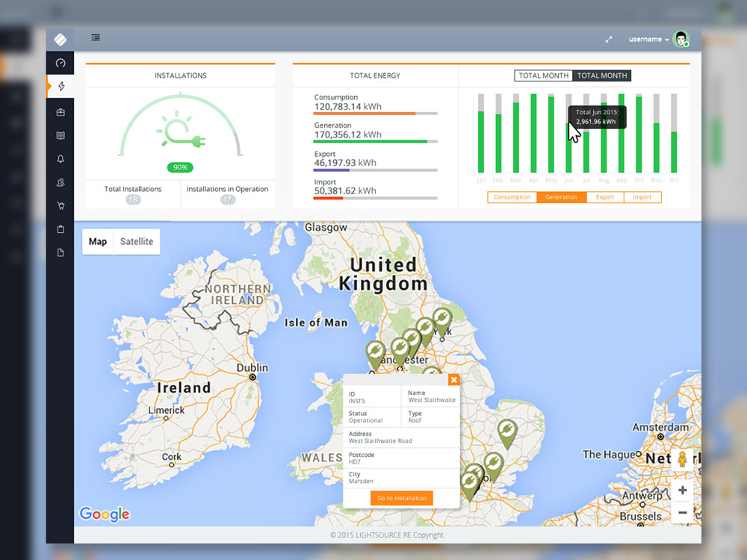Click the April bar in chart
Image resolution: width=747 pixels, height=560 pixels.
pyautogui.click(x=533, y=134)
